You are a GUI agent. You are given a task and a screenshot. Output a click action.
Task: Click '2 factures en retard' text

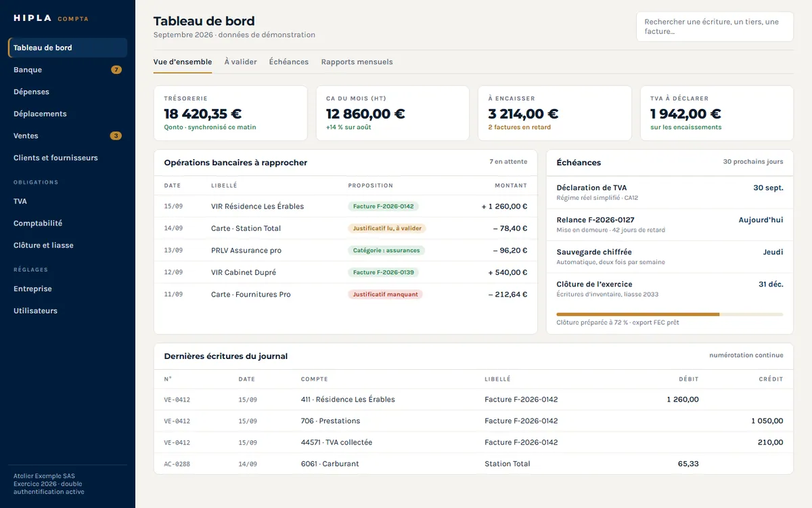520,127
